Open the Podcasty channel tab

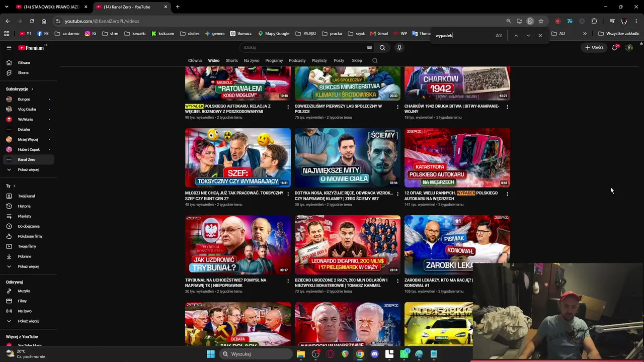point(297,61)
